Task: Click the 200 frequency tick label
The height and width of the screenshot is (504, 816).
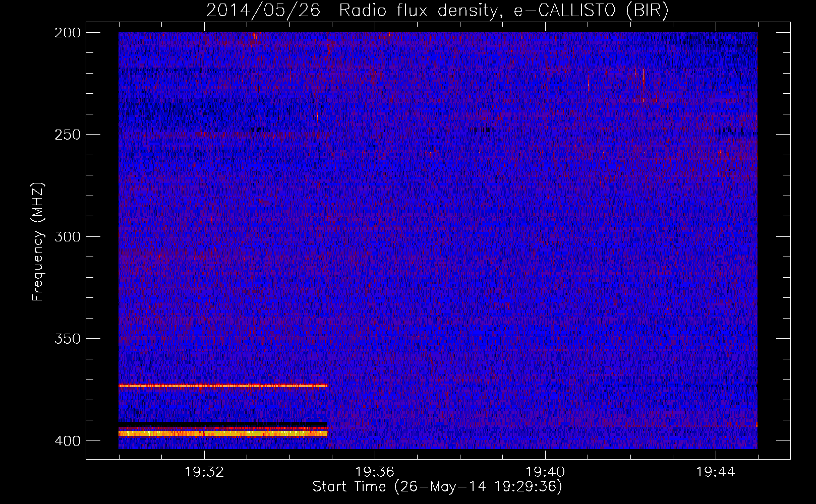Action: pyautogui.click(x=68, y=33)
